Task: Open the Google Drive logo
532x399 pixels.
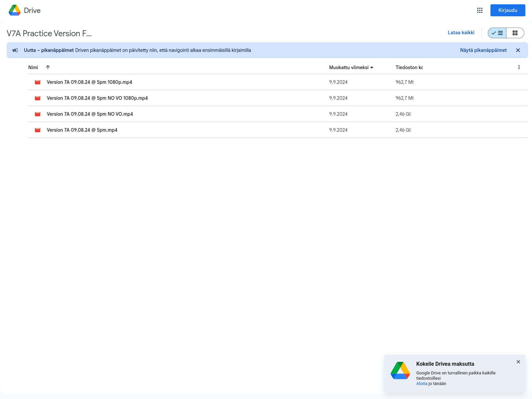Action: [x=15, y=10]
